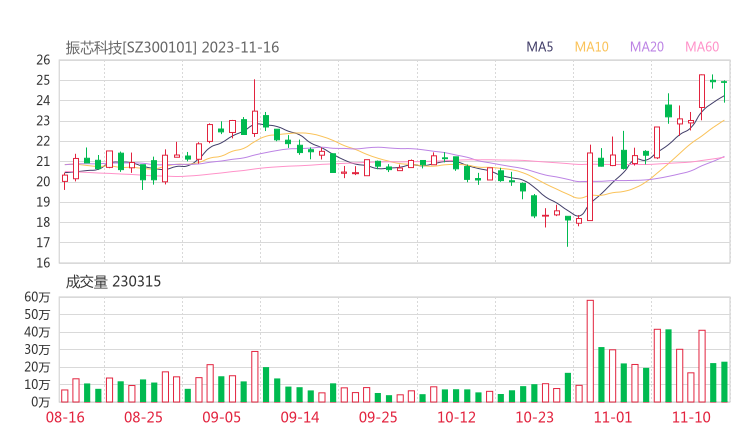Click the 08-16 date axis label
The height and width of the screenshot is (440, 740).
pos(65,417)
